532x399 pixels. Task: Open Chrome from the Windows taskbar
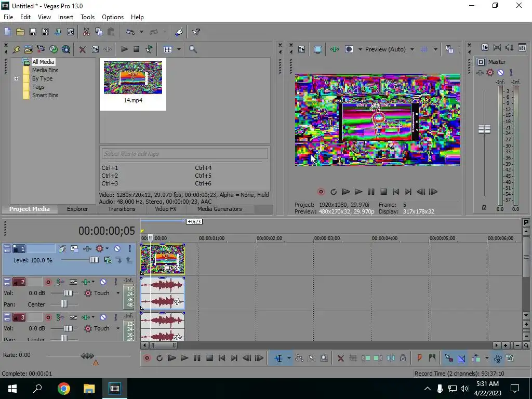[64, 389]
